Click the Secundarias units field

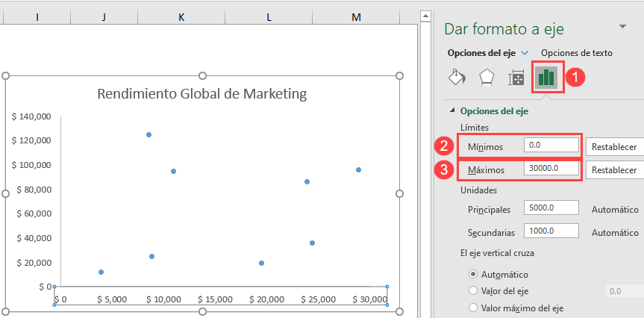pyautogui.click(x=551, y=231)
